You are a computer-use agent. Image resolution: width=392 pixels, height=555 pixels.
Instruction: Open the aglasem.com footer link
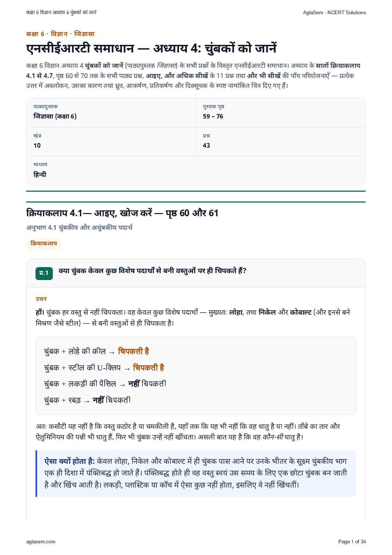coord(41,542)
